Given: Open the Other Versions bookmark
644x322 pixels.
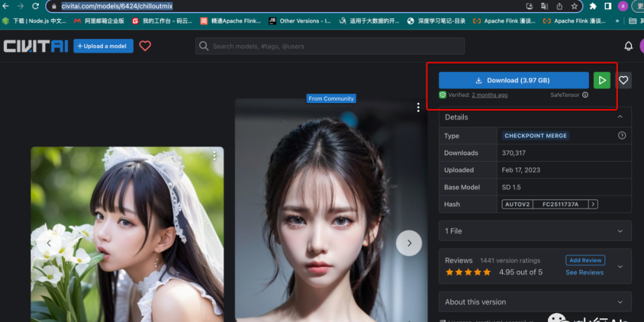Looking at the screenshot, I should (300, 21).
